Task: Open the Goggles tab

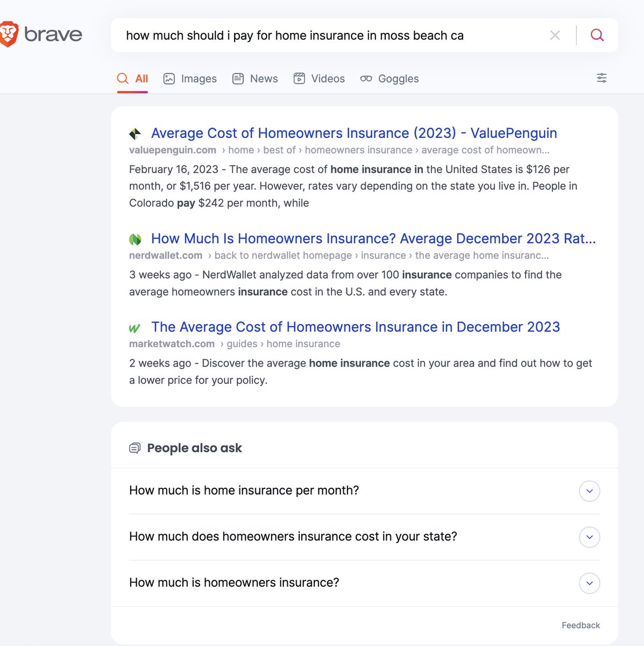Action: [390, 79]
